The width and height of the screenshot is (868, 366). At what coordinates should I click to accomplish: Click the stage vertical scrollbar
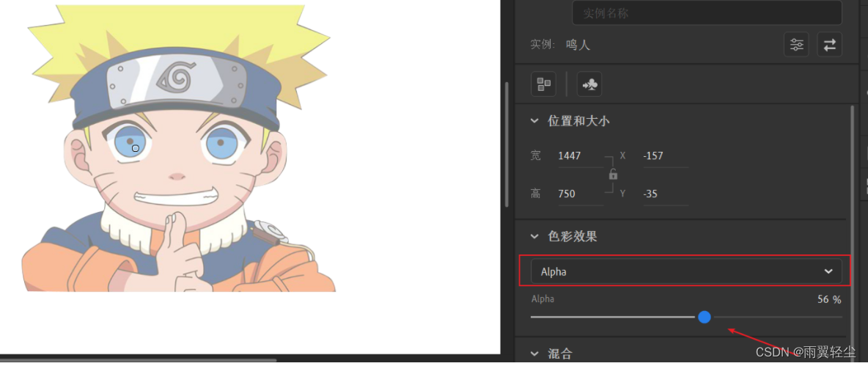(x=507, y=144)
